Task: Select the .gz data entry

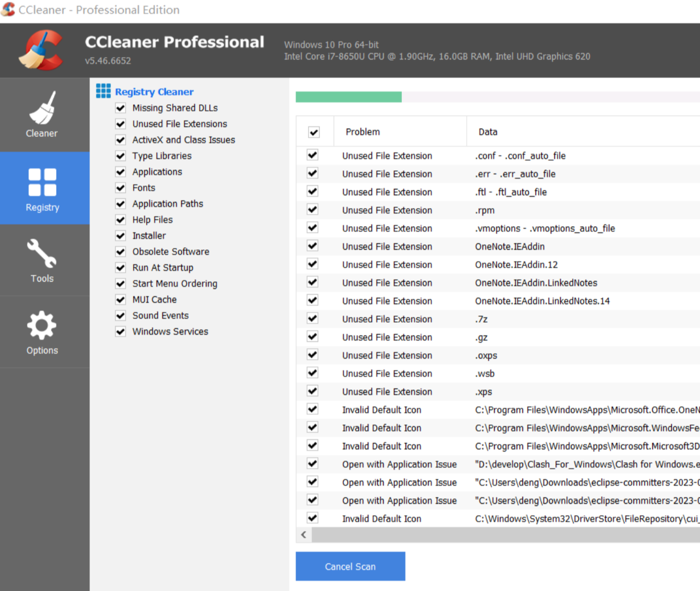Action: click(482, 337)
